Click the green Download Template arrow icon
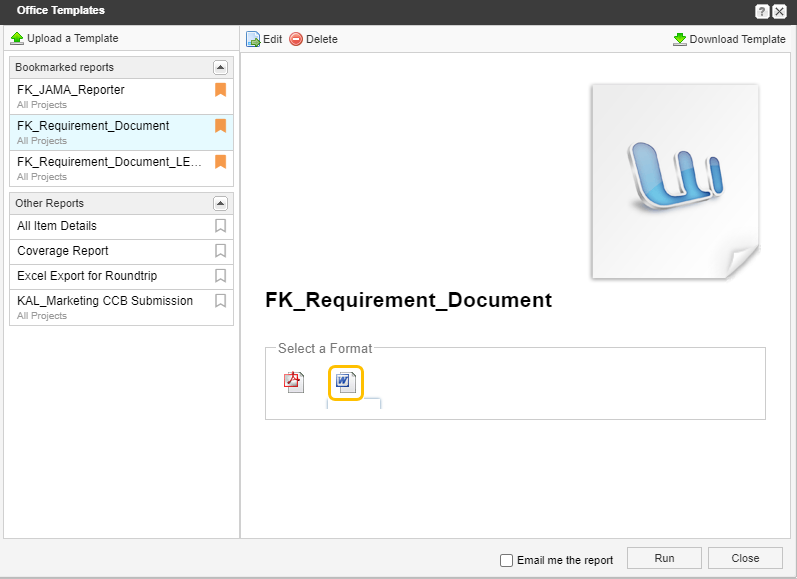797x579 pixels. (680, 39)
